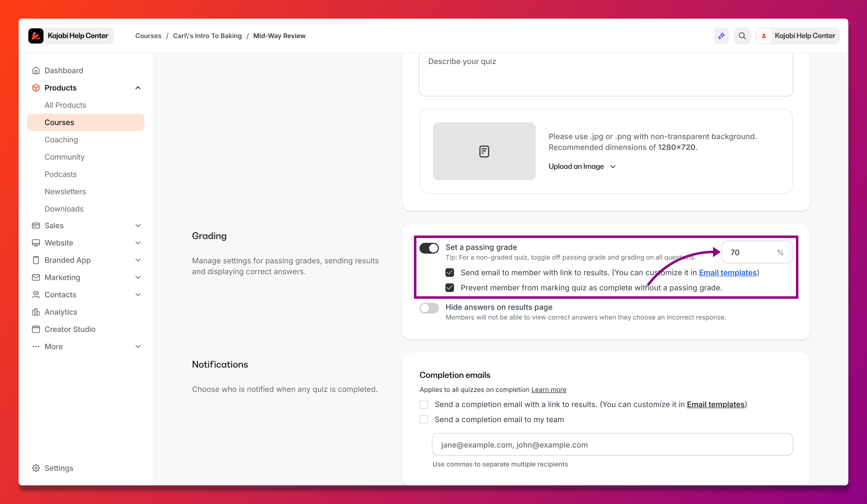Open Kajabi Help Center account menu
The width and height of the screenshot is (867, 504).
798,36
